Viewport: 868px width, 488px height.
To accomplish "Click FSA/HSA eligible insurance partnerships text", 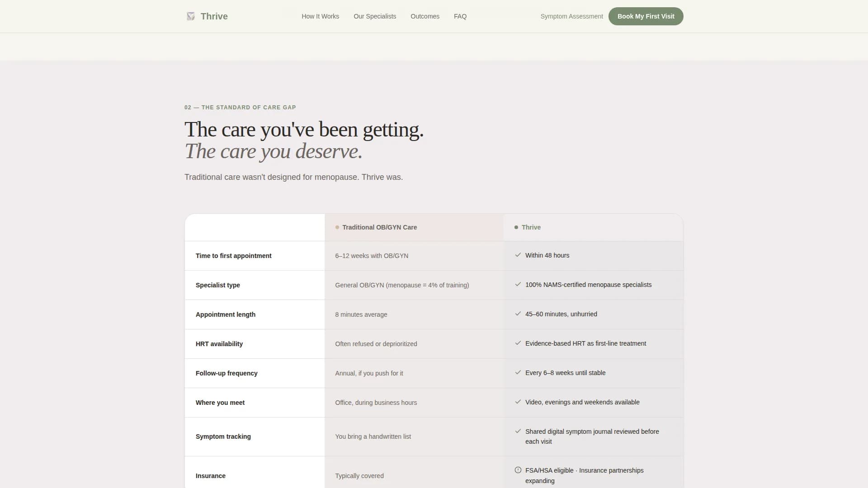I will [585, 475].
